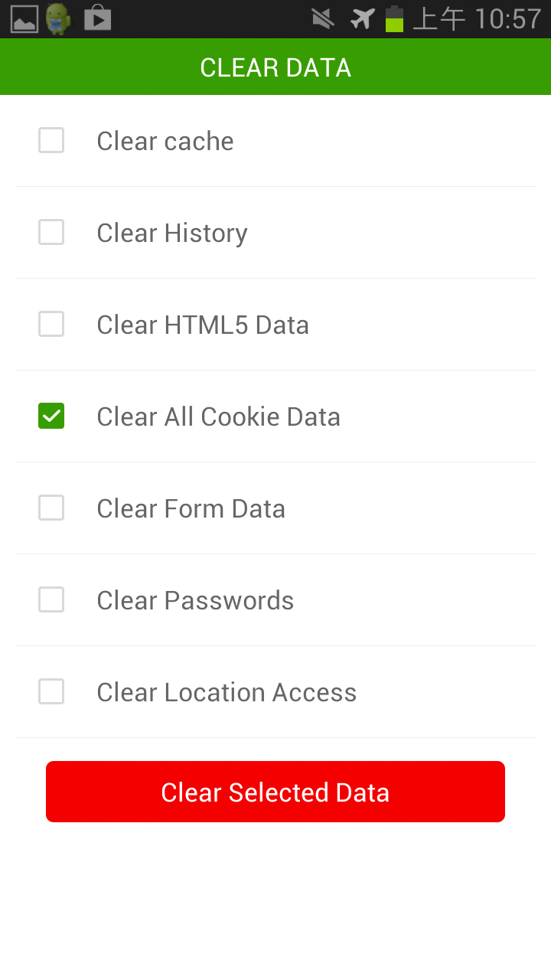Screen dimensions: 551x980
Task: Open the Play Store notification icon
Action: point(98,18)
